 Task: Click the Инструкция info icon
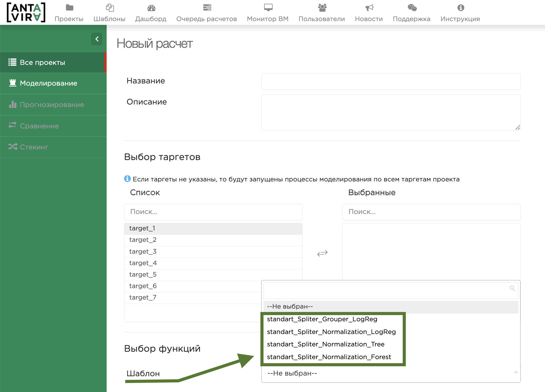[x=460, y=8]
